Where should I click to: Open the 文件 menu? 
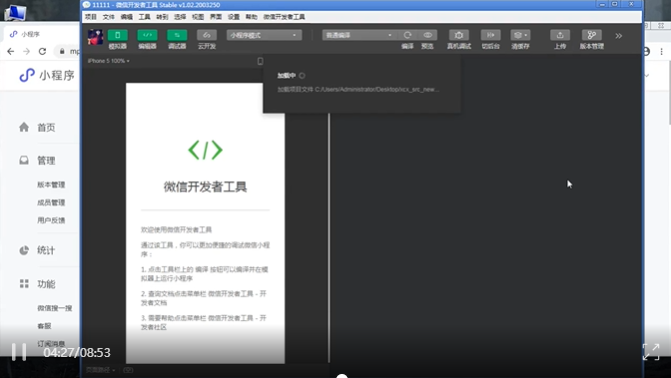109,17
